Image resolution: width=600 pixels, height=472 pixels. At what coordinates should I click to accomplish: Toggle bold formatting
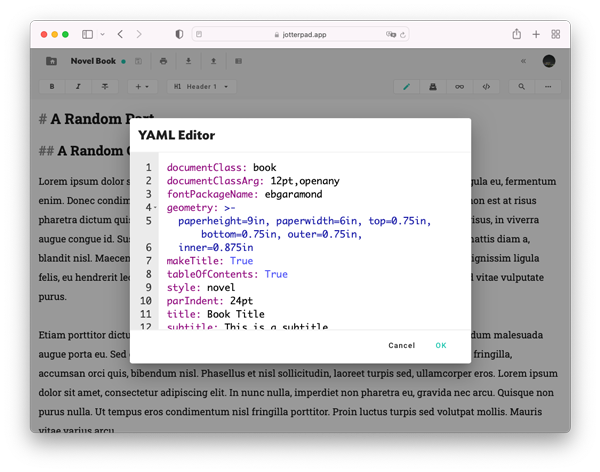click(52, 87)
